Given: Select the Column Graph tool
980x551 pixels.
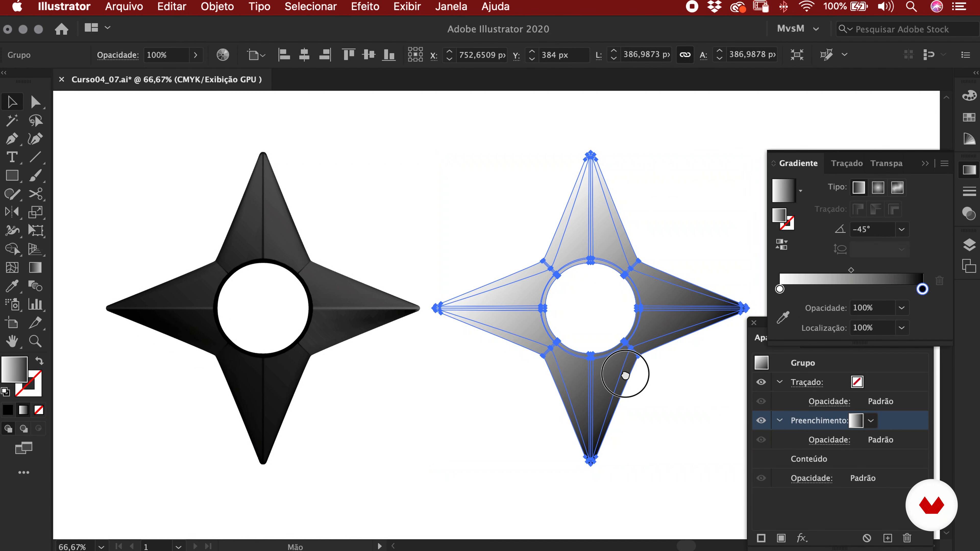Looking at the screenshot, I should pyautogui.click(x=35, y=304).
